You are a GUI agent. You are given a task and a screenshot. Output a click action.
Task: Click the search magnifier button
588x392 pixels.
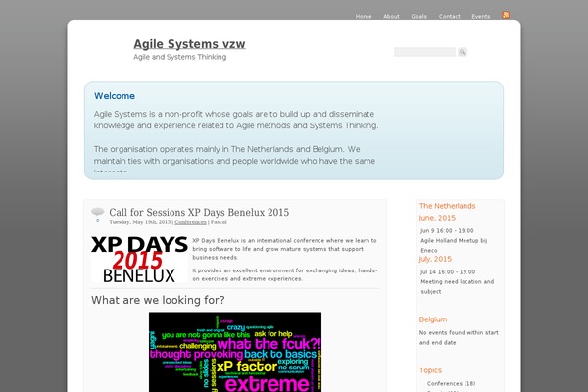pos(462,52)
